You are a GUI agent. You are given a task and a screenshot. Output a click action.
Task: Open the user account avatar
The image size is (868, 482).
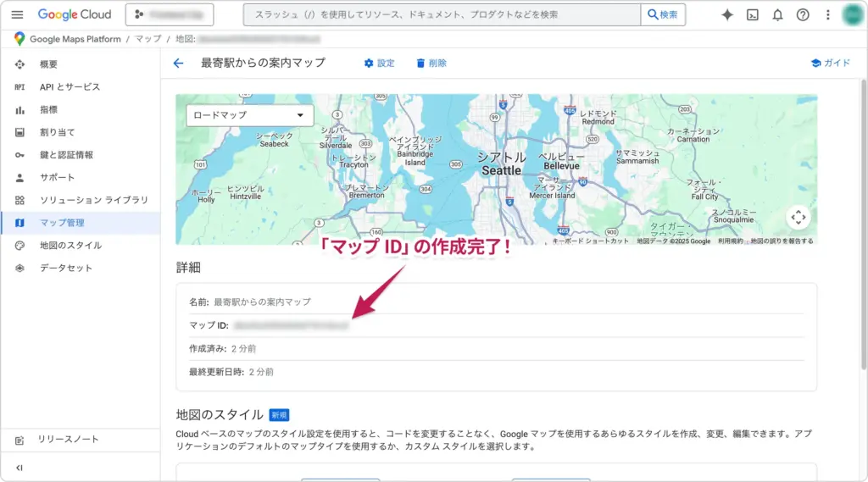point(852,15)
